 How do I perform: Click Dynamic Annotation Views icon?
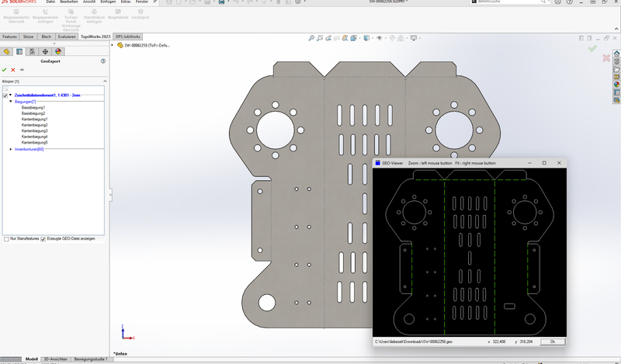coord(345,38)
